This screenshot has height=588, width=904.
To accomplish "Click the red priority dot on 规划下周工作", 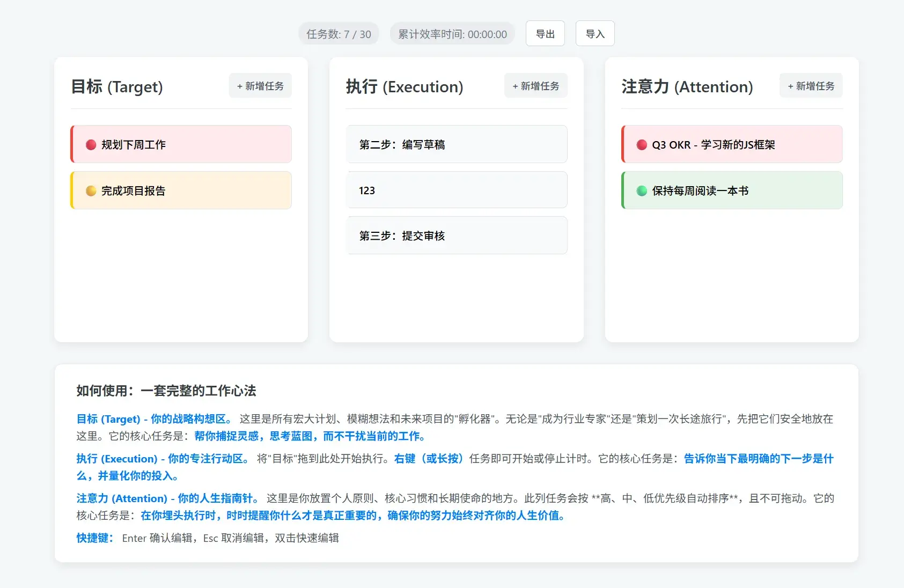I will [91, 145].
